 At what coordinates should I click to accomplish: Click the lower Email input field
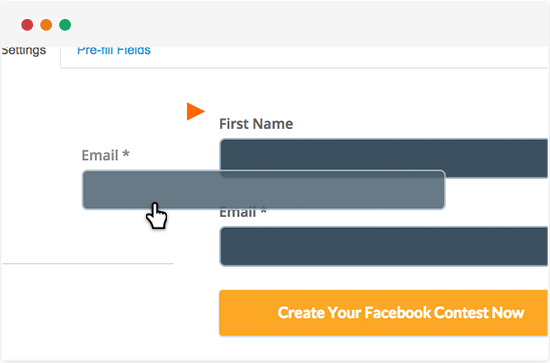pyautogui.click(x=383, y=246)
